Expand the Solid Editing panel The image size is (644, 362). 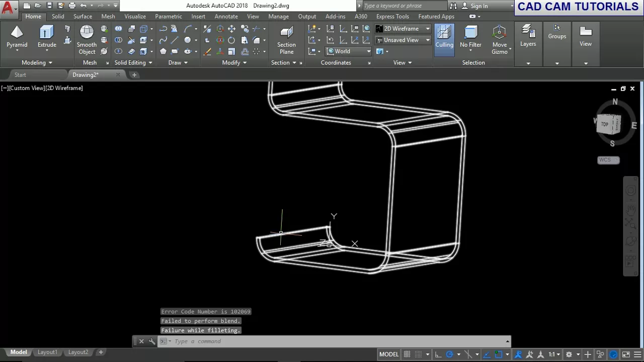click(x=133, y=63)
